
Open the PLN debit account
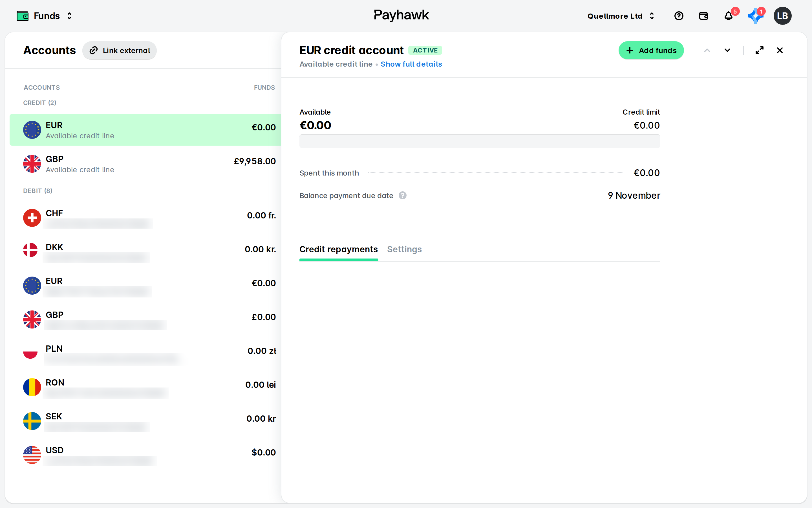coord(145,354)
